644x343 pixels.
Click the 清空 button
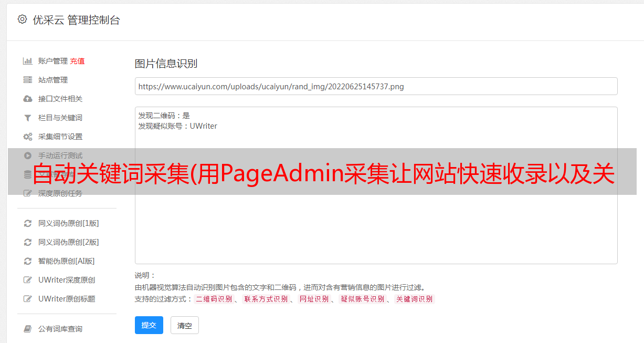[x=185, y=325]
